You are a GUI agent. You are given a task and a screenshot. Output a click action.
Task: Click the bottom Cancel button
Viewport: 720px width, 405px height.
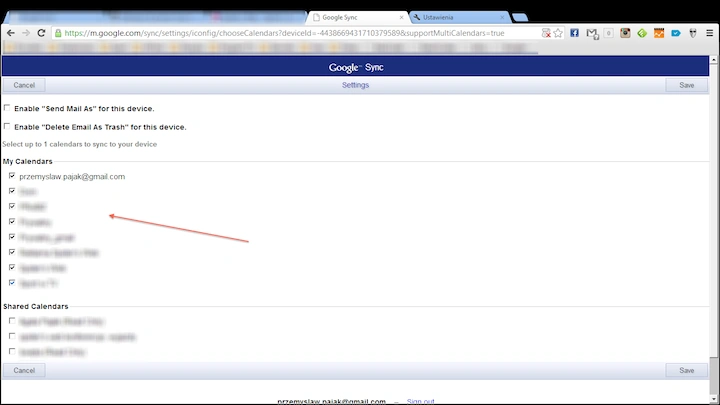24,370
